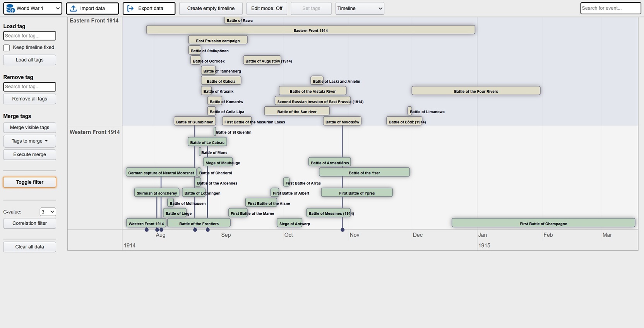The width and height of the screenshot is (644, 328).
Task: Open the Timeline view dropdown
Action: pyautogui.click(x=359, y=8)
